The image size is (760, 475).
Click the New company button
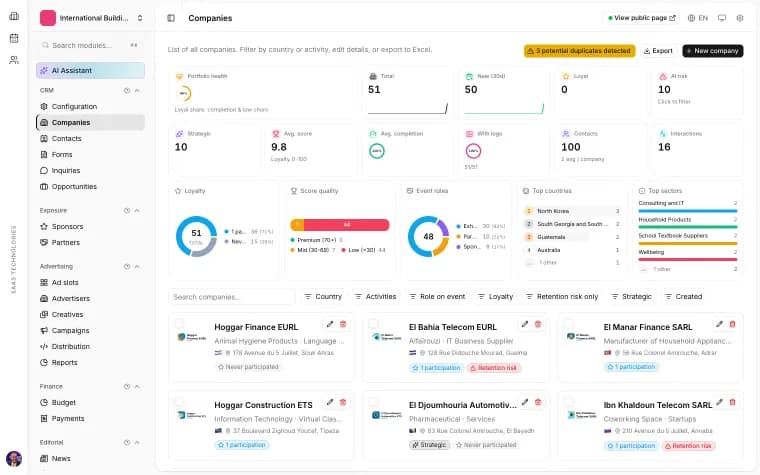coord(712,51)
